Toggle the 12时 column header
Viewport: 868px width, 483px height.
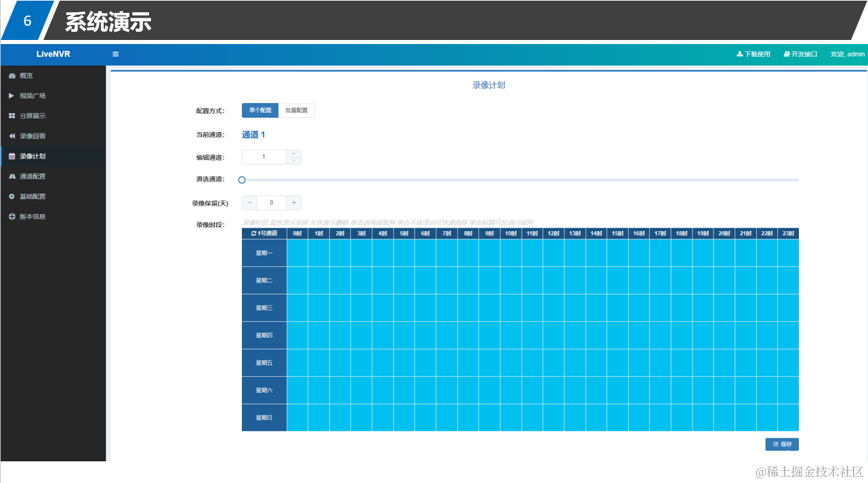click(x=554, y=233)
